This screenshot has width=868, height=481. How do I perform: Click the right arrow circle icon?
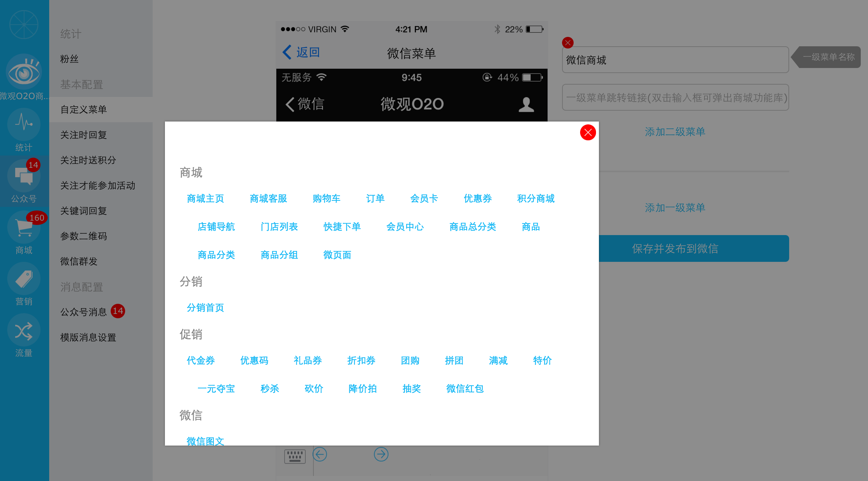pyautogui.click(x=381, y=454)
